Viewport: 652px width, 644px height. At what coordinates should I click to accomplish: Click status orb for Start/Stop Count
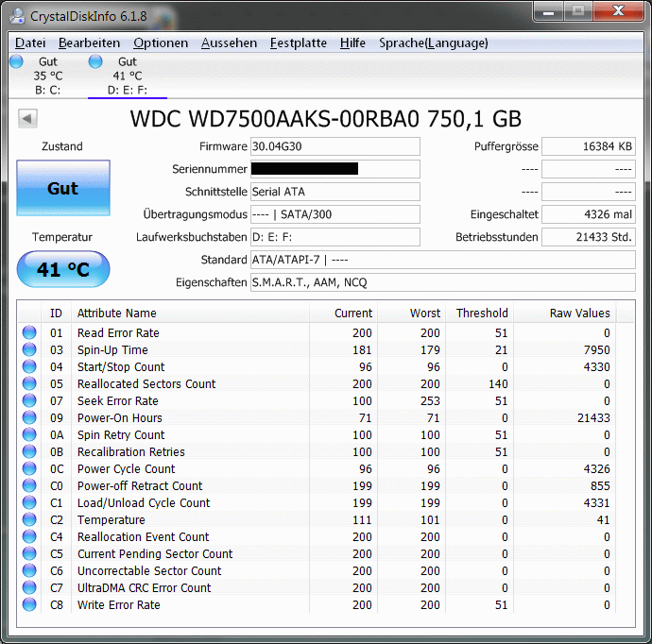(x=29, y=367)
